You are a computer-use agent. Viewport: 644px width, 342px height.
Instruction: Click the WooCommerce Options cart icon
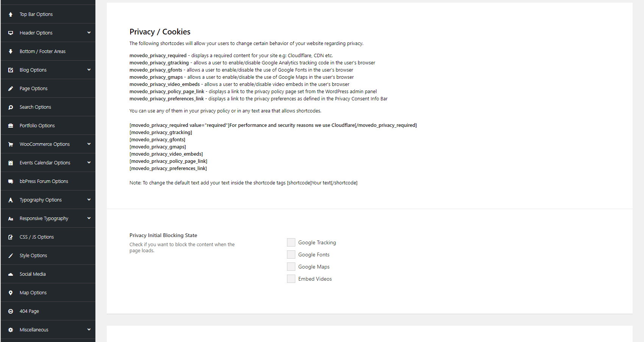click(x=11, y=144)
